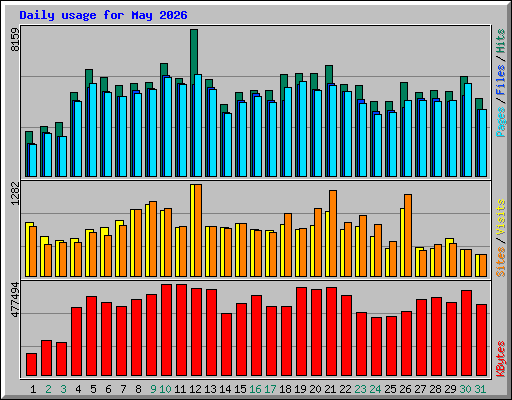The height and width of the screenshot is (400, 512).
Task: Click the 477494 value on the KBytes axis
Action: click(15, 299)
